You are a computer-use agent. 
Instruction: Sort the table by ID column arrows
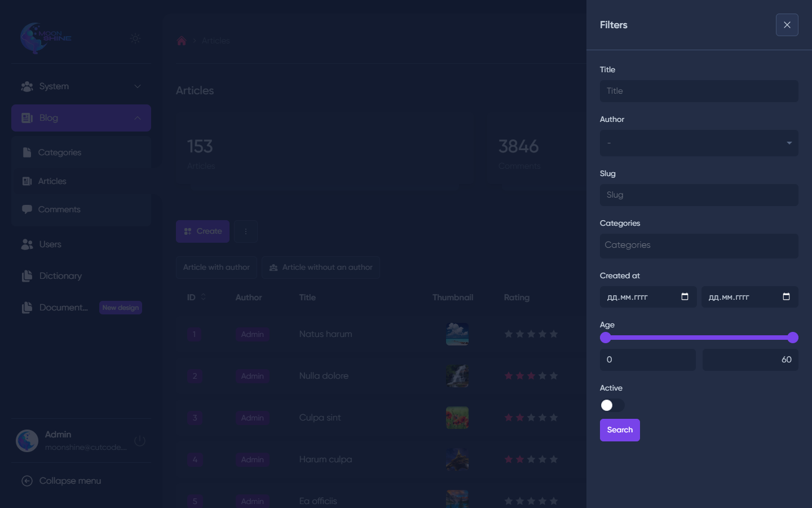click(203, 297)
